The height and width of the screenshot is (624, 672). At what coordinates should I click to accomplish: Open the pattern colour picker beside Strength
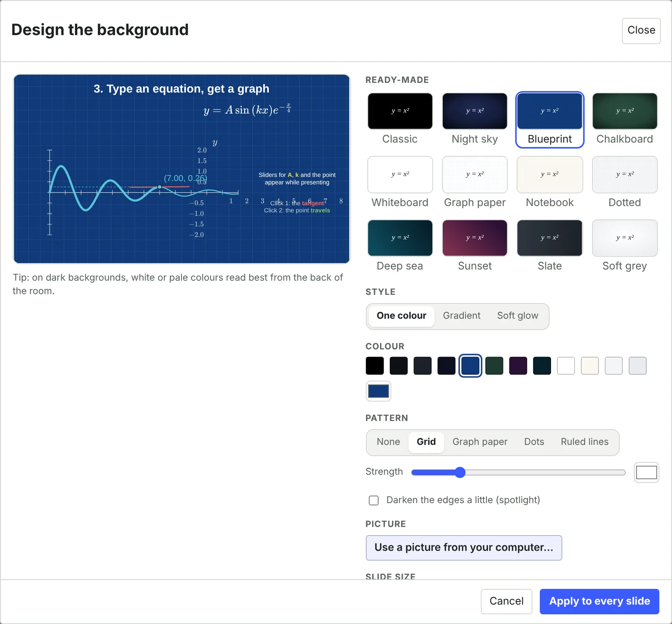(x=646, y=472)
